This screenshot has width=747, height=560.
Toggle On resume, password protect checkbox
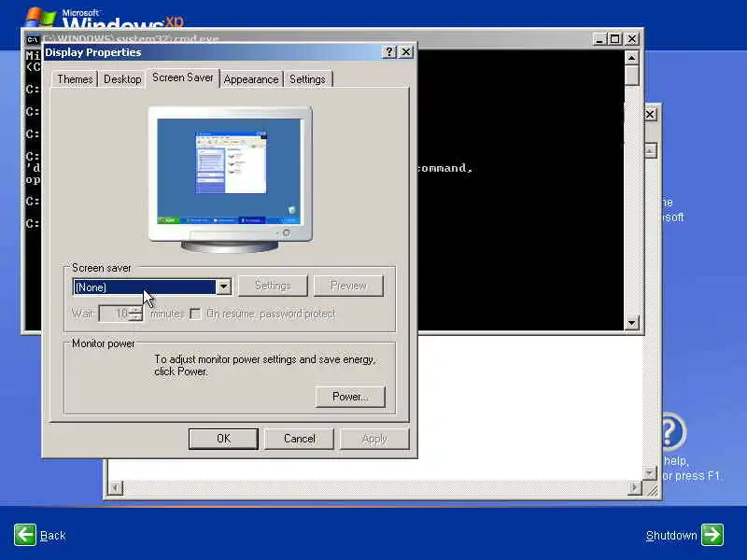(x=195, y=314)
